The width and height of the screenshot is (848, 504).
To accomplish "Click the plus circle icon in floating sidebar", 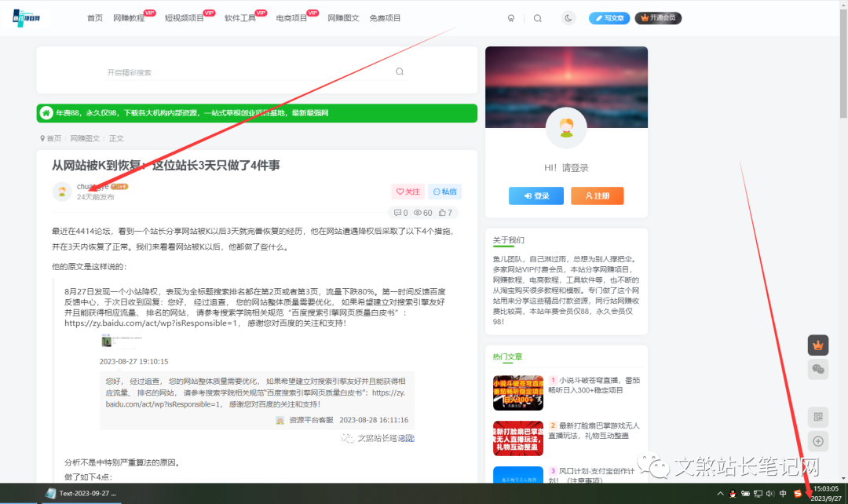I will [x=817, y=441].
